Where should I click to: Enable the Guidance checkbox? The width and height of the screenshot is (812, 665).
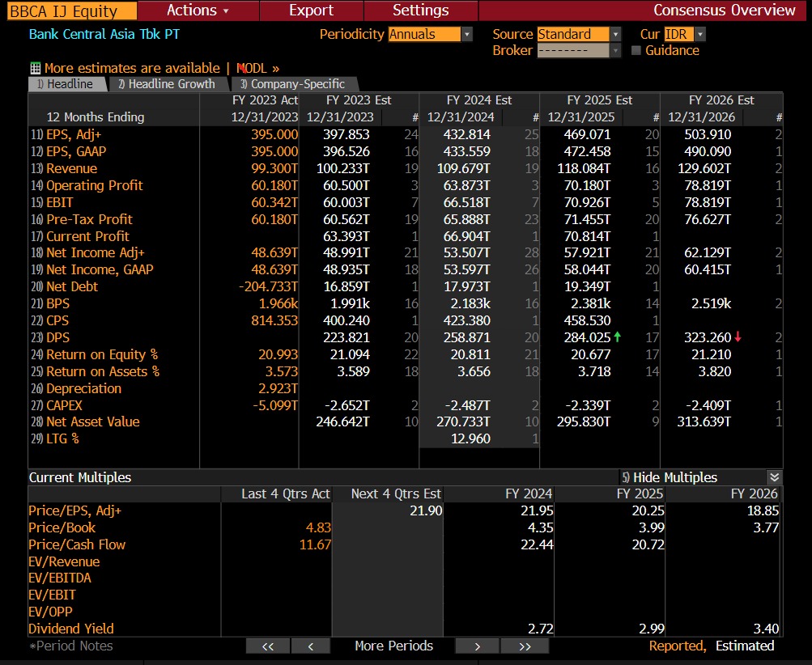point(638,50)
